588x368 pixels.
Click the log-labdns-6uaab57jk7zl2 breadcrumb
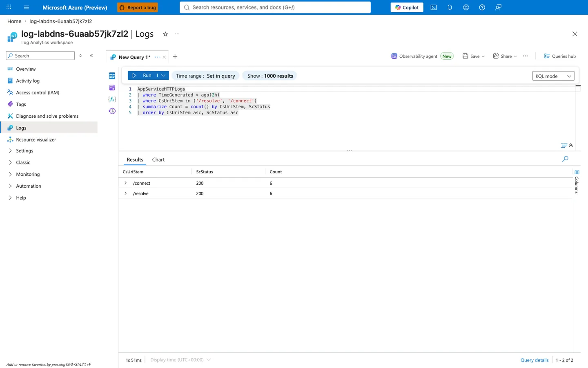click(x=60, y=21)
